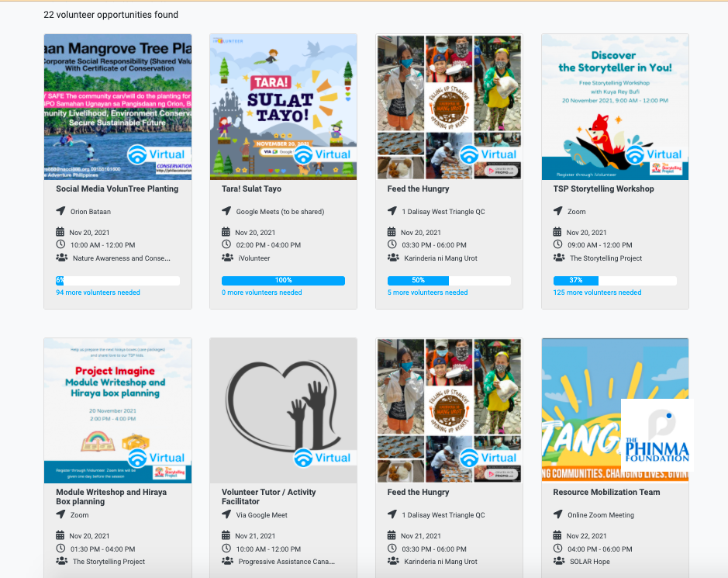Click the Virtual wifi badge on Tara! Sulat Tayo
Screen dimensions: 728x578
pyautogui.click(x=325, y=154)
